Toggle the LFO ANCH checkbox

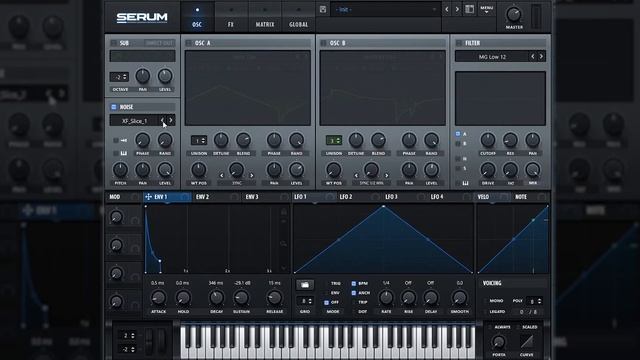coord(353,293)
